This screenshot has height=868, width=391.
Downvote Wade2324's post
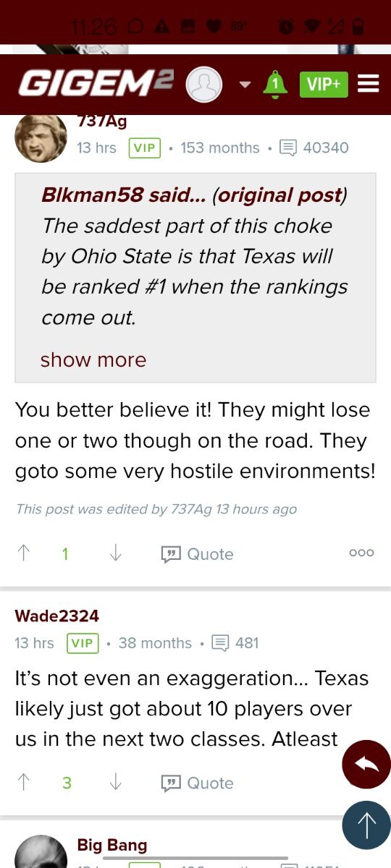(x=114, y=783)
